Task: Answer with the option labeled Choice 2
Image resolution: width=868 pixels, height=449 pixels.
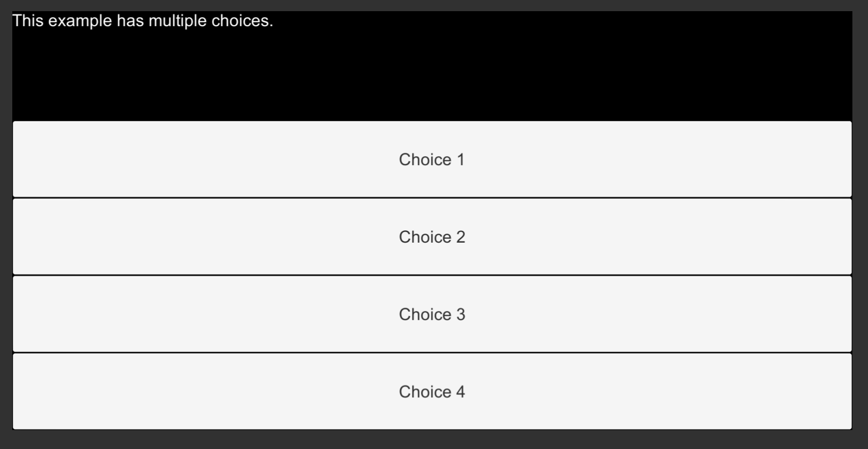Action: coord(431,237)
